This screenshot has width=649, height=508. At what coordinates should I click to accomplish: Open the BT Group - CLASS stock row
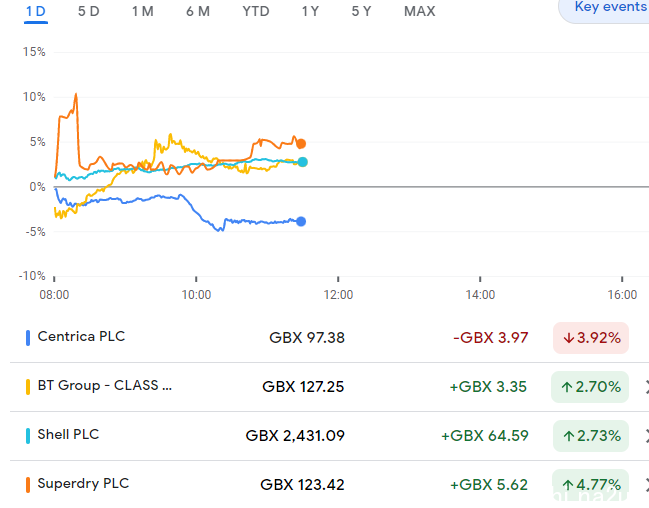pos(329,387)
